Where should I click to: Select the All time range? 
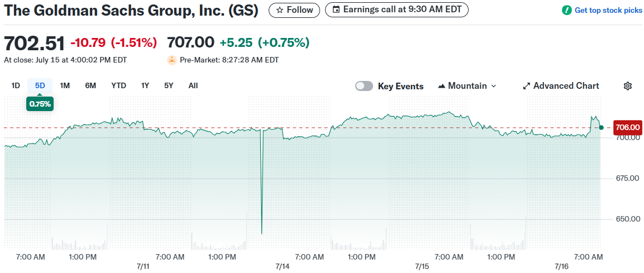click(193, 85)
